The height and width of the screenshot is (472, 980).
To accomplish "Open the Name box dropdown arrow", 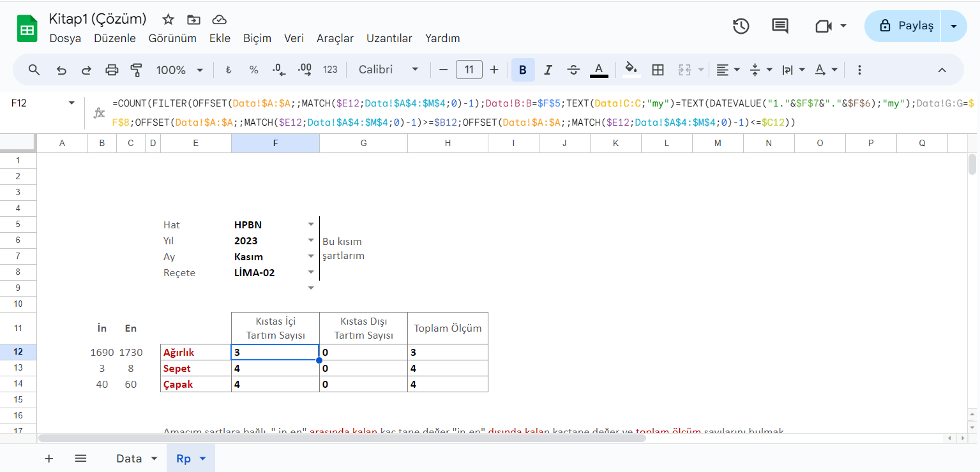I will [72, 103].
